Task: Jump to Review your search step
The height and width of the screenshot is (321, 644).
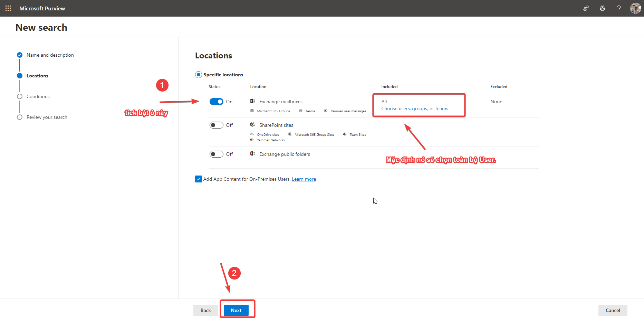Action: pyautogui.click(x=47, y=117)
